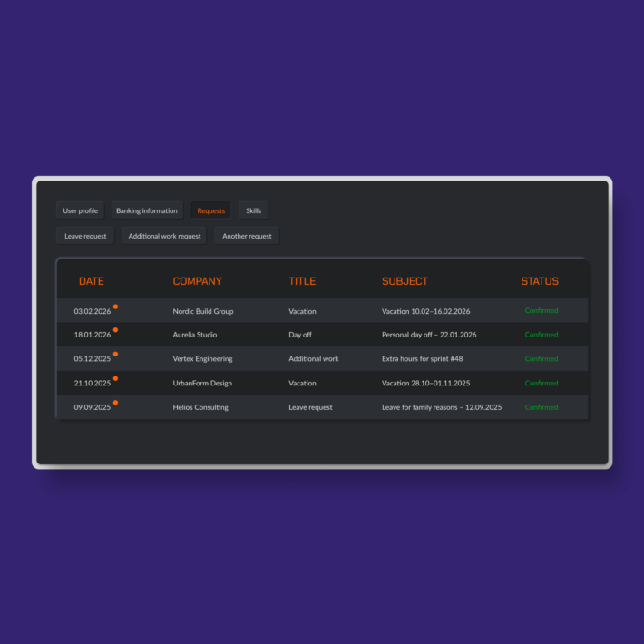Click the orange dot beside 09.09.2025
Viewport: 644px width, 644px height.
(x=115, y=402)
